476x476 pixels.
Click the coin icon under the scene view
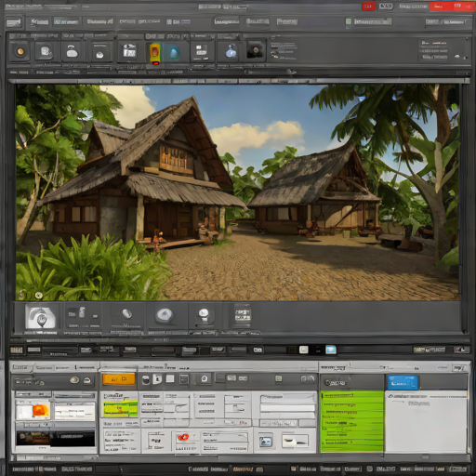pos(126,313)
